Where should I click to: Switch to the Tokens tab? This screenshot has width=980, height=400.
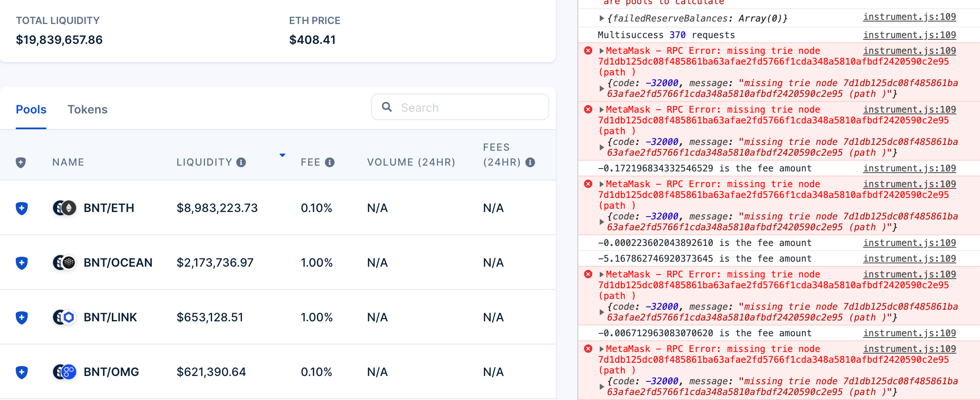pyautogui.click(x=87, y=109)
